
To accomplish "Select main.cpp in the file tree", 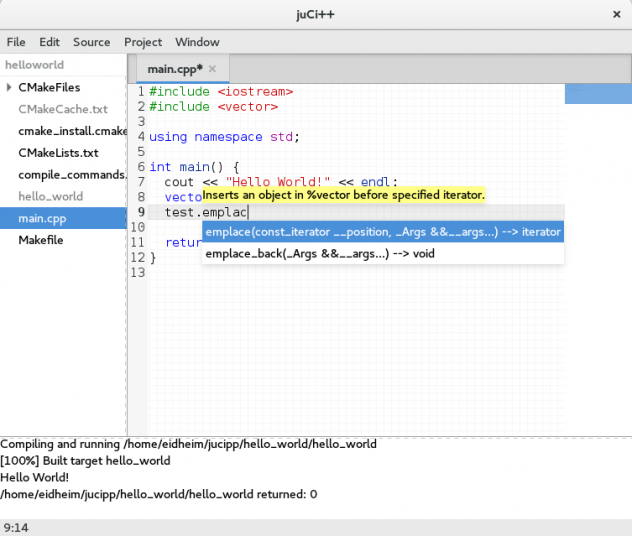I will coord(42,218).
